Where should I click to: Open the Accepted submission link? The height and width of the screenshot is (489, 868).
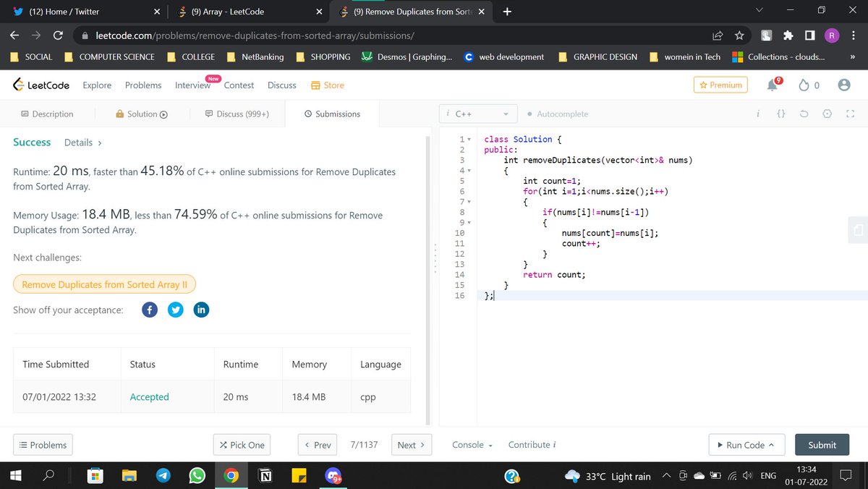coord(149,397)
